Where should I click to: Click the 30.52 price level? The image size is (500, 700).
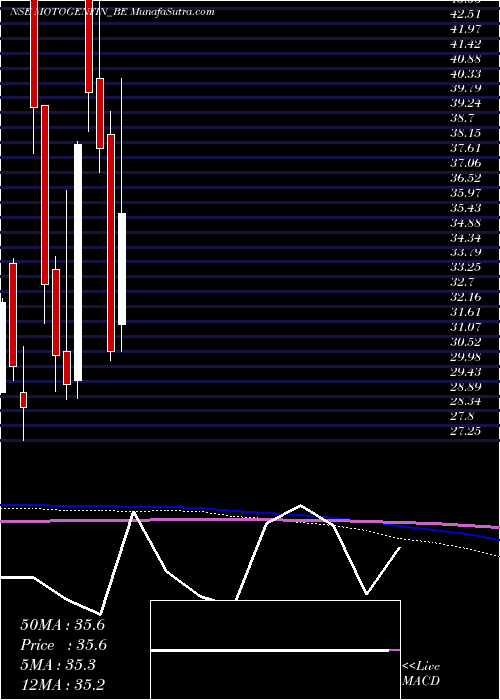click(x=466, y=342)
